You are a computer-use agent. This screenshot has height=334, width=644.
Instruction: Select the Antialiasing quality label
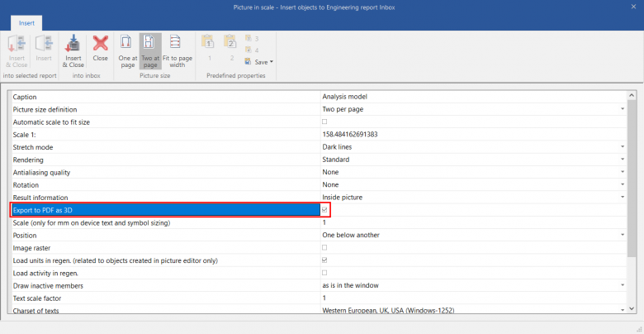[41, 172]
